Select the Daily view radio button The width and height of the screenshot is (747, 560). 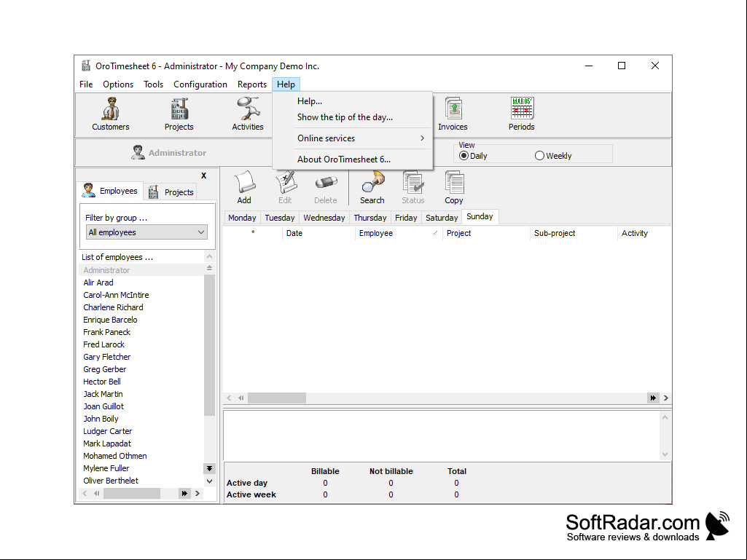coord(464,156)
